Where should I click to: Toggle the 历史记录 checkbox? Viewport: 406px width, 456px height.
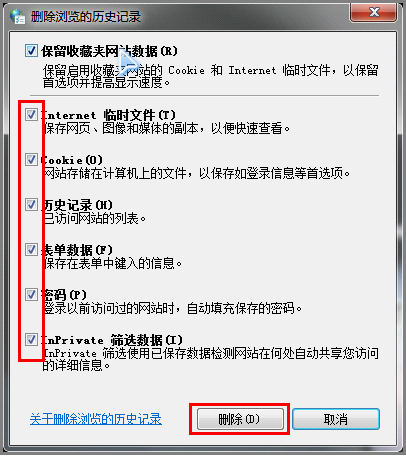[31, 205]
